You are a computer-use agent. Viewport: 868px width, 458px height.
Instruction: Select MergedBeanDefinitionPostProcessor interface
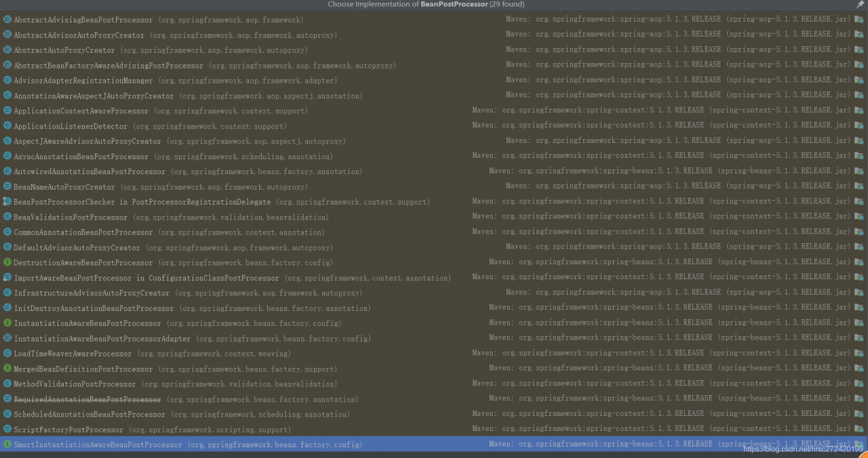point(434,368)
